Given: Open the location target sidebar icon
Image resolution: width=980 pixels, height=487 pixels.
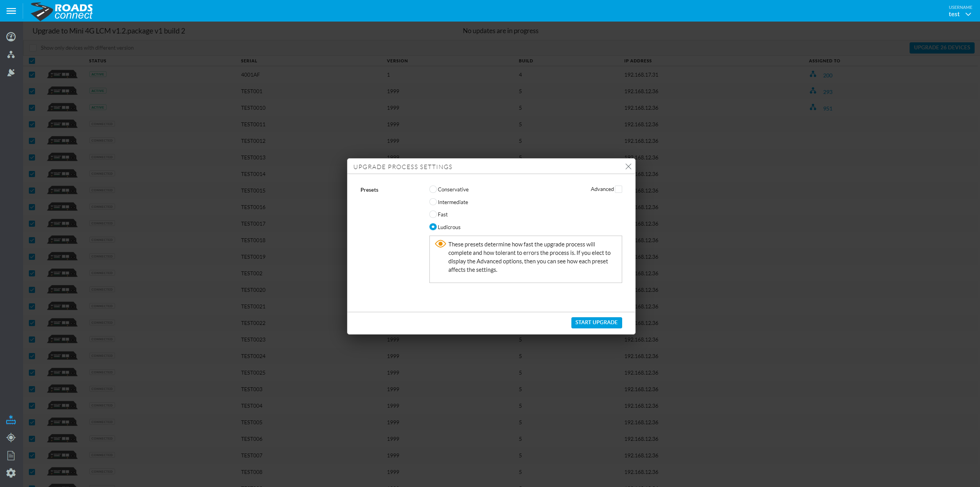Looking at the screenshot, I should click(x=11, y=438).
